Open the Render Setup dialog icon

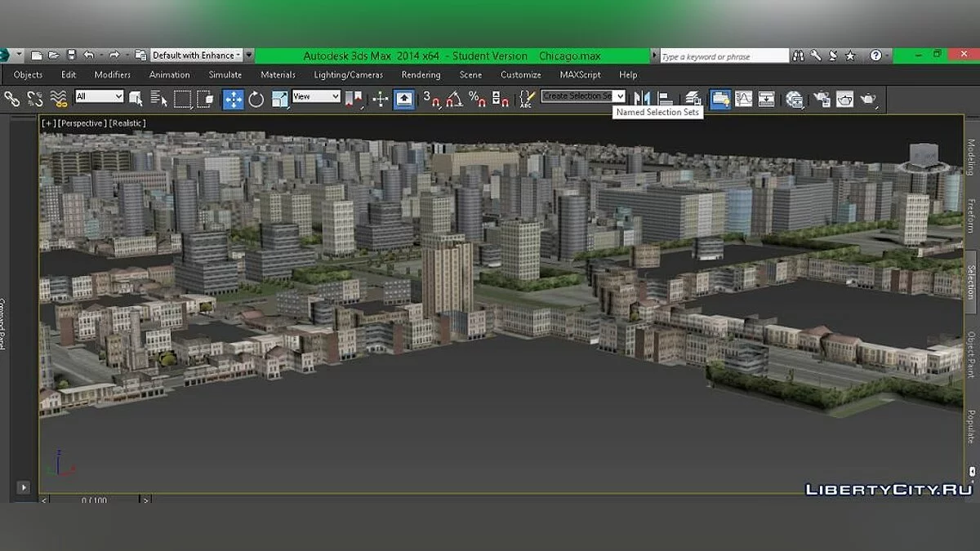click(x=822, y=99)
